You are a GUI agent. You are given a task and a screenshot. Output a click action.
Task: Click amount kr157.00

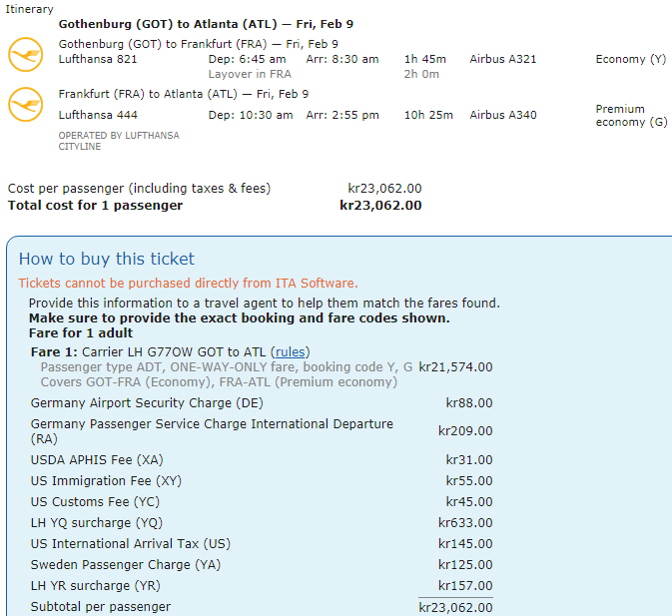465,586
